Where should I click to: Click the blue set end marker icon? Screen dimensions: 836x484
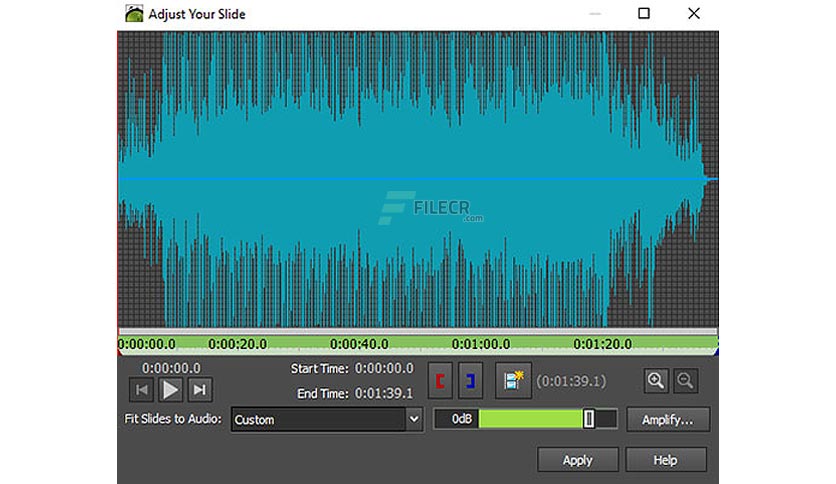click(x=470, y=381)
